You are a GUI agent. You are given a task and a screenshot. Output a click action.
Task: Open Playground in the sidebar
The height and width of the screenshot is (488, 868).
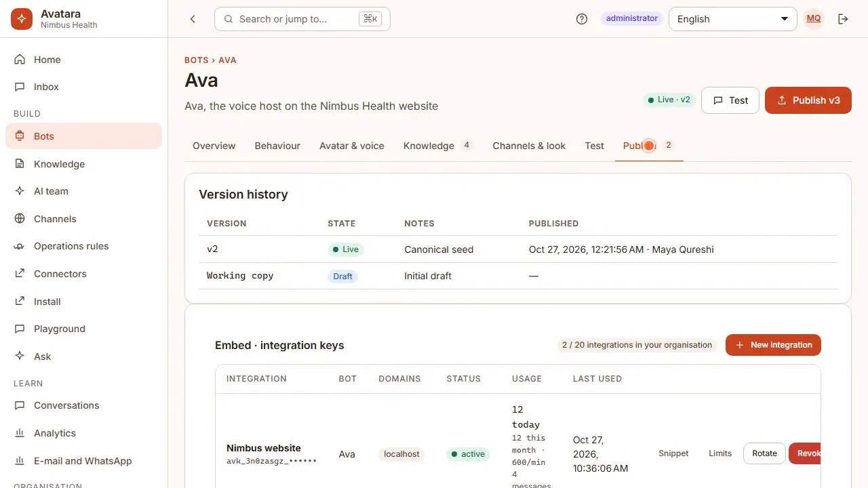pyautogui.click(x=83, y=329)
